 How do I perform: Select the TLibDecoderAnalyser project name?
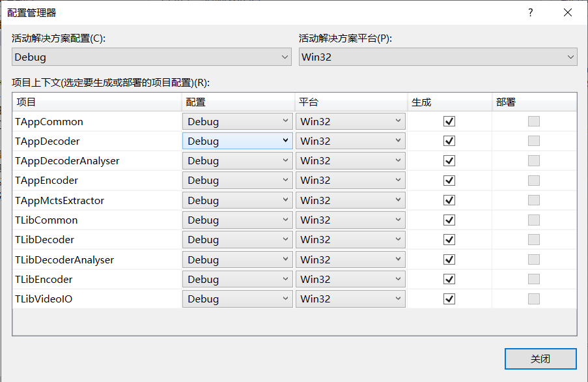pyautogui.click(x=64, y=259)
